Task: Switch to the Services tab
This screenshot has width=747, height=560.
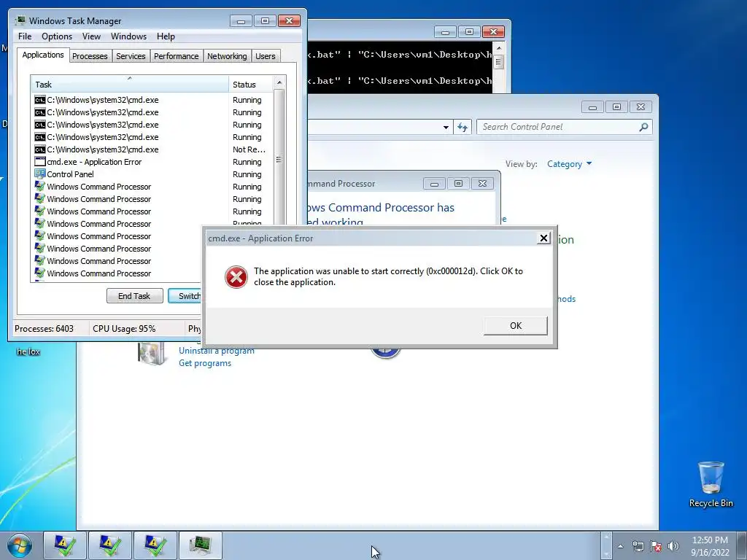Action: tap(131, 56)
